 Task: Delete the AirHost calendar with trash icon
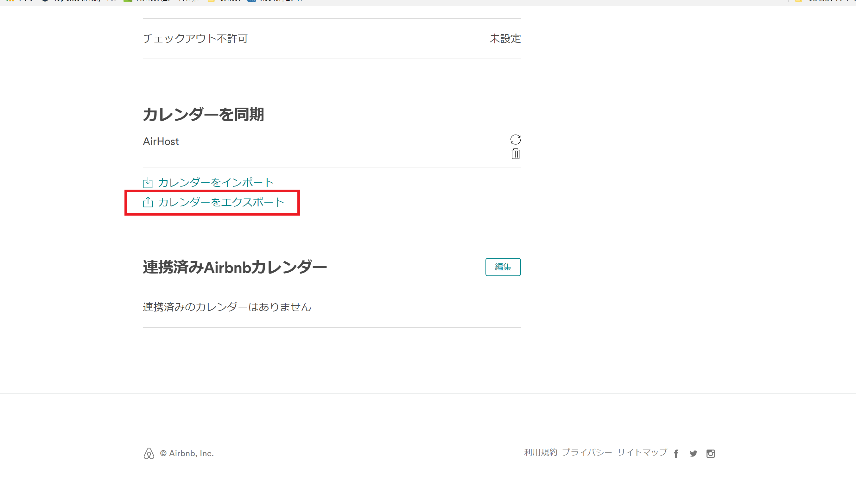tap(515, 154)
